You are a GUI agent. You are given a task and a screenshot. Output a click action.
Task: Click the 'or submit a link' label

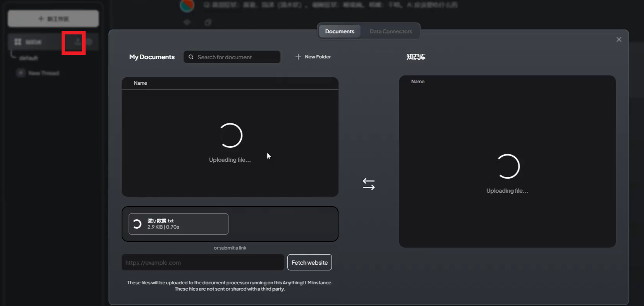coord(230,248)
